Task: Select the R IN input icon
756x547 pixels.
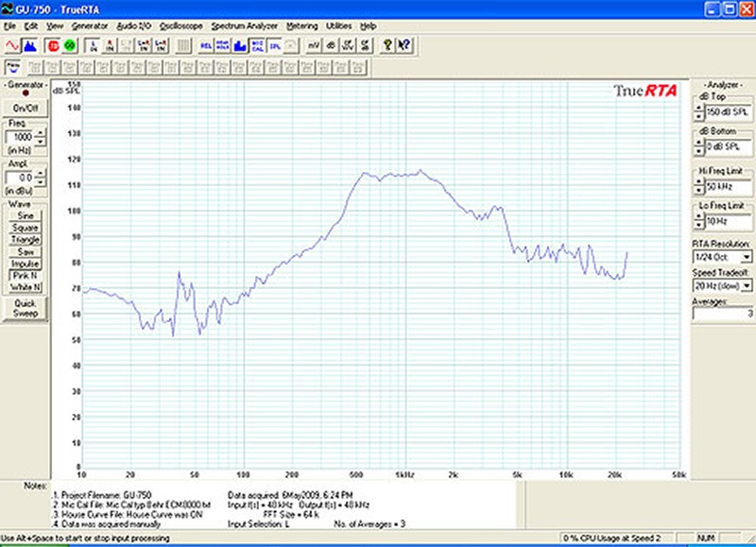Action: (111, 45)
